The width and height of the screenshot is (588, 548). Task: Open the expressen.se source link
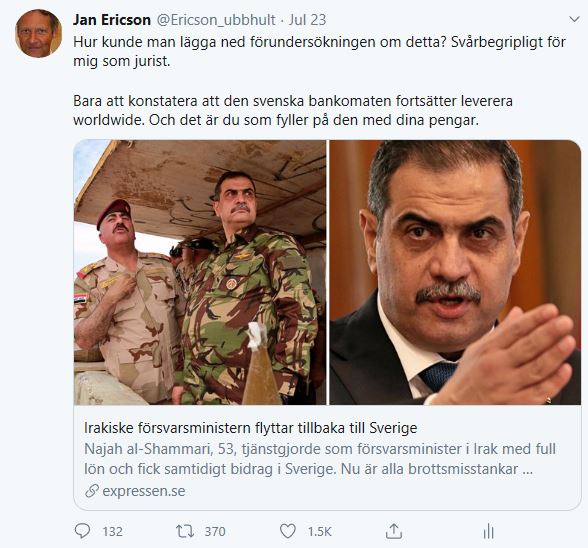144,491
